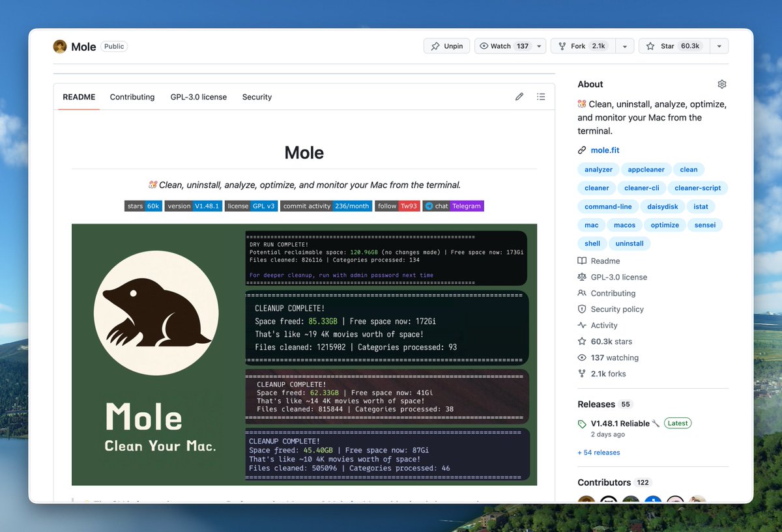Viewport: 782px width, 532px height.
Task: Click the link chain icon beside mole.fit
Action: 582,150
